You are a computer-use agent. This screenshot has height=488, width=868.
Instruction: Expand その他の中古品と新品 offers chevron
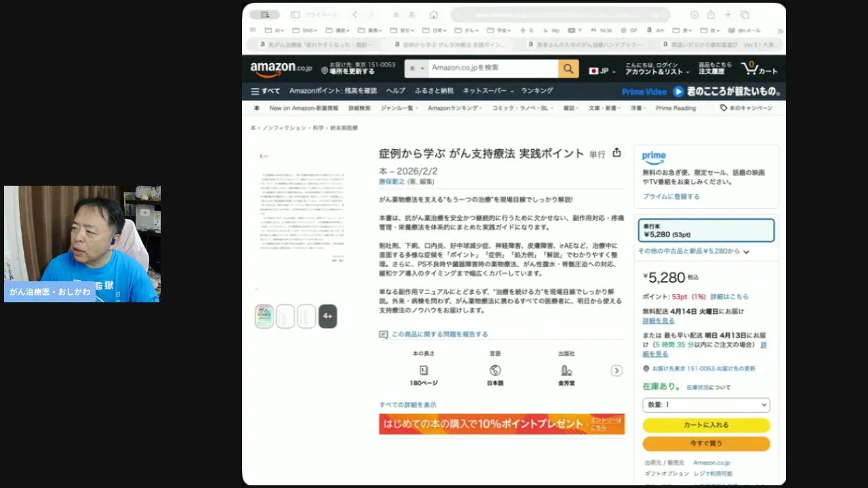coord(746,251)
